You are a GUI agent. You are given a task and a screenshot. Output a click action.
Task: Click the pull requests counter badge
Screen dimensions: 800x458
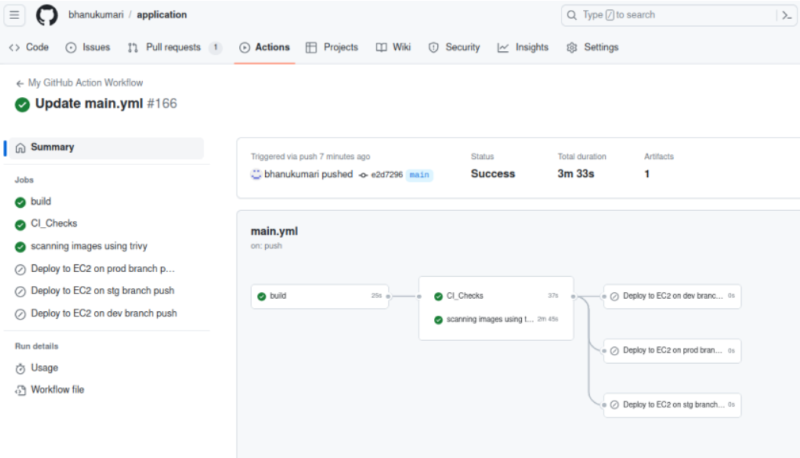coord(215,47)
